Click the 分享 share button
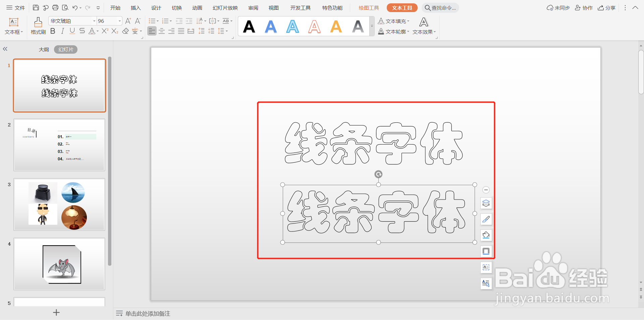 point(606,8)
